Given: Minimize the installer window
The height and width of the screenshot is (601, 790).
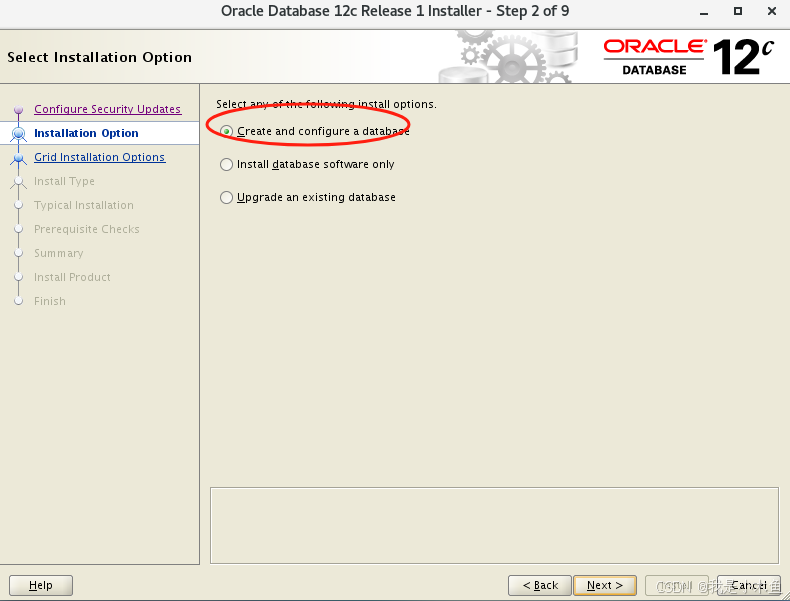Looking at the screenshot, I should pos(704,12).
